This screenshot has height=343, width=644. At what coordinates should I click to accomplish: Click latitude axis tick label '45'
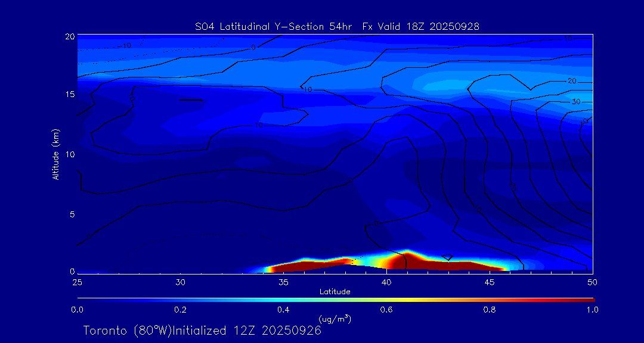coord(490,282)
